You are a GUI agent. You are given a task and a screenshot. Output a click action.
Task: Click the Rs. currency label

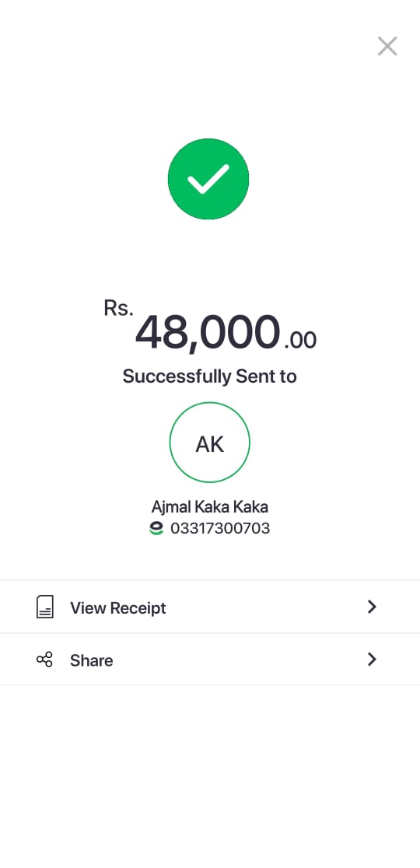[118, 308]
